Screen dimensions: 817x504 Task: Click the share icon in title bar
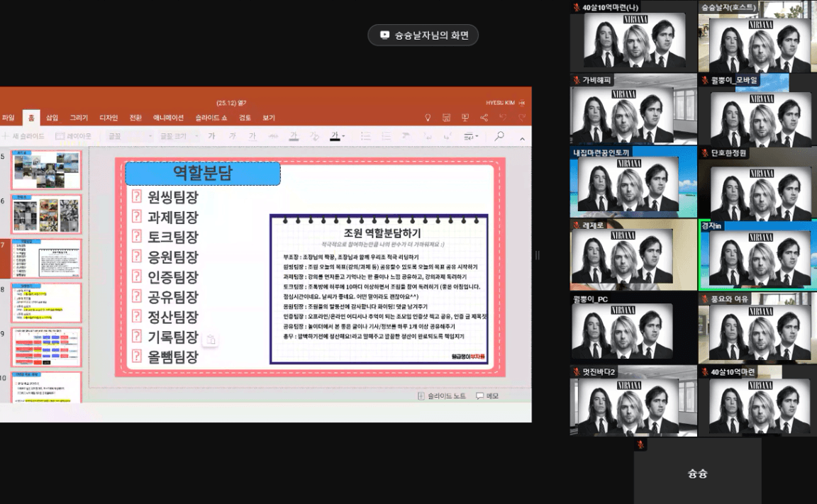(484, 118)
